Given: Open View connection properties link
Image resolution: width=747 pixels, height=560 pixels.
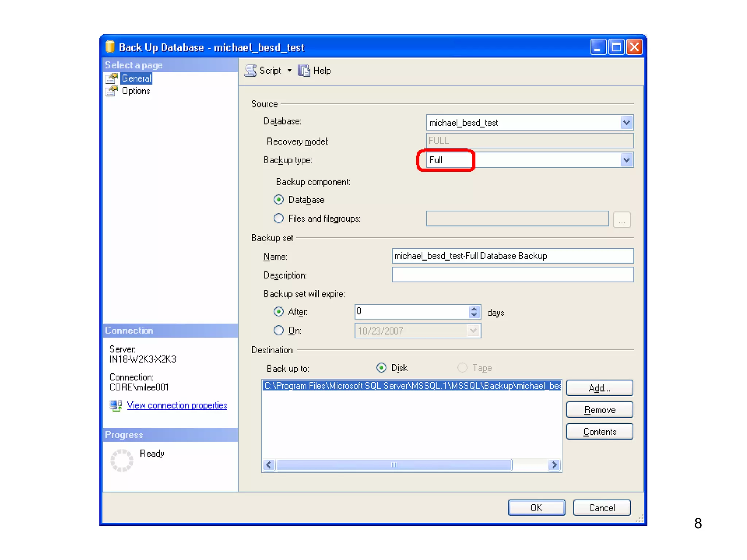Looking at the screenshot, I should tap(177, 405).
